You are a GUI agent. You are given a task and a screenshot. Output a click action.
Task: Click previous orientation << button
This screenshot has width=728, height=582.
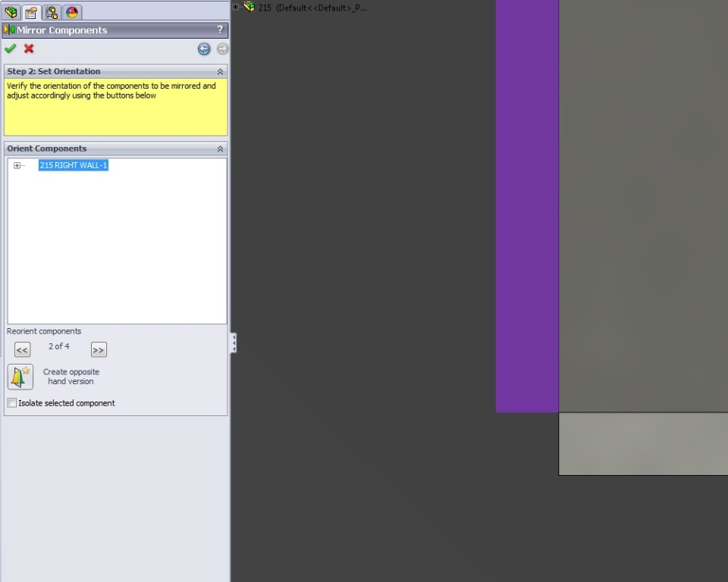(x=22, y=349)
